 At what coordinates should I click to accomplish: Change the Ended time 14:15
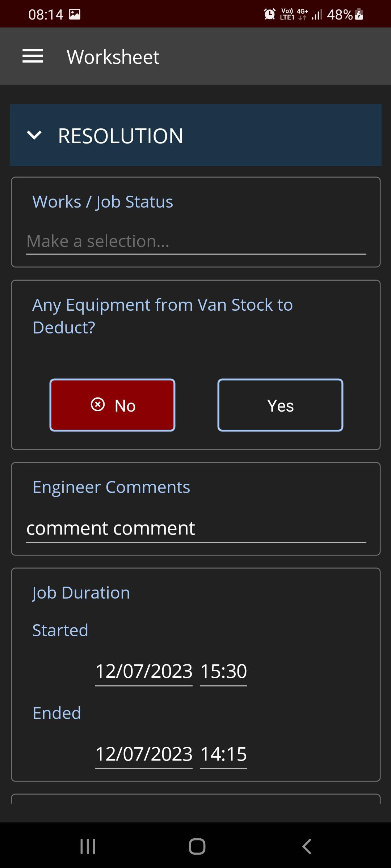point(223,754)
